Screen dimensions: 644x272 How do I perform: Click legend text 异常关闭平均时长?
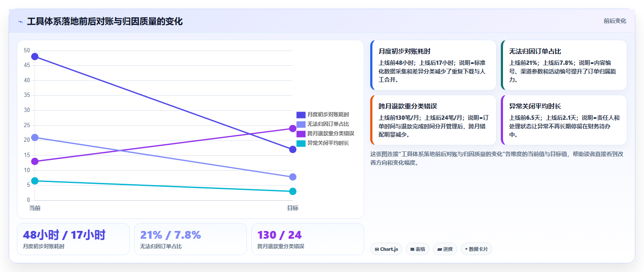[328, 143]
